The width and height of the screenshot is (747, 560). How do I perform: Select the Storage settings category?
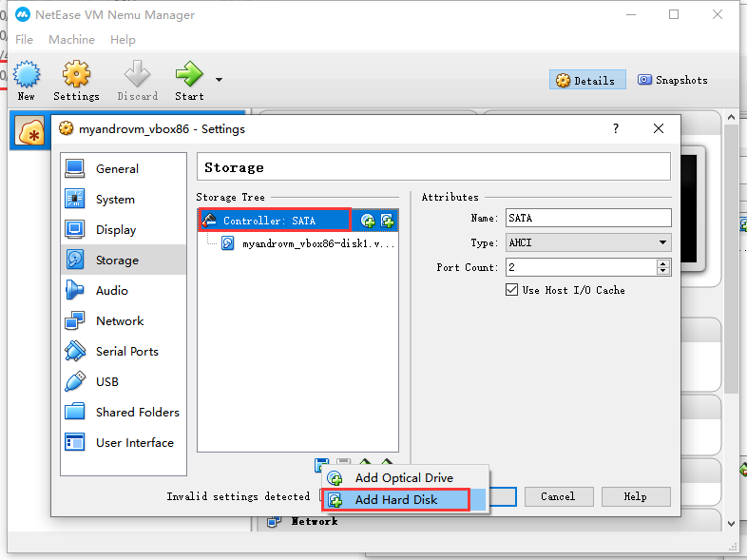pyautogui.click(x=124, y=260)
